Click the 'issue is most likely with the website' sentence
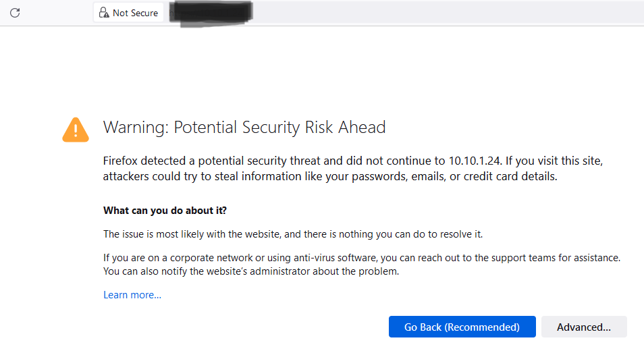 [x=293, y=234]
